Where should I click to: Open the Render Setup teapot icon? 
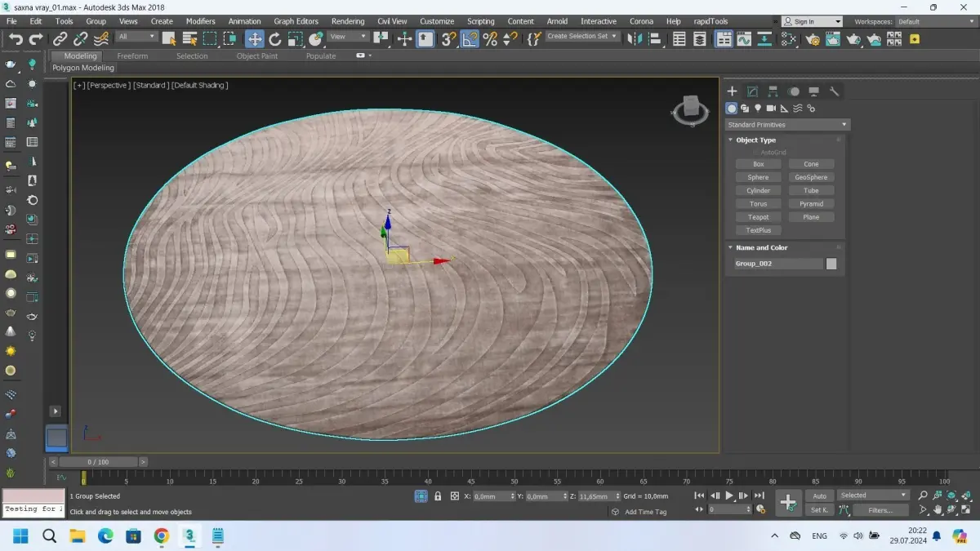812,38
